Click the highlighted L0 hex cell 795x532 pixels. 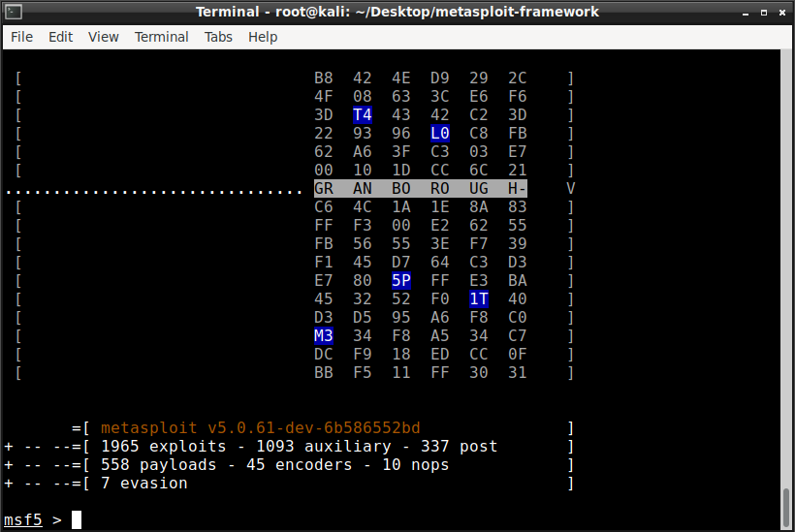(x=440, y=134)
